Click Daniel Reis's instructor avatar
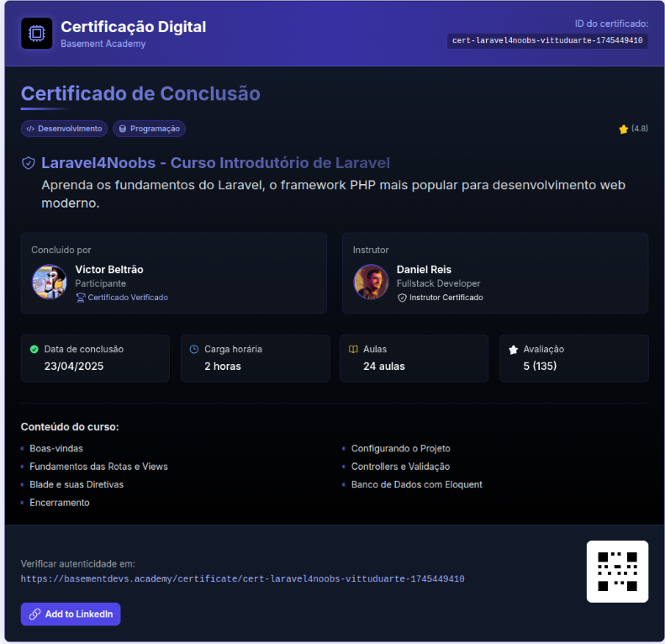This screenshot has width=665, height=644. coord(371,282)
